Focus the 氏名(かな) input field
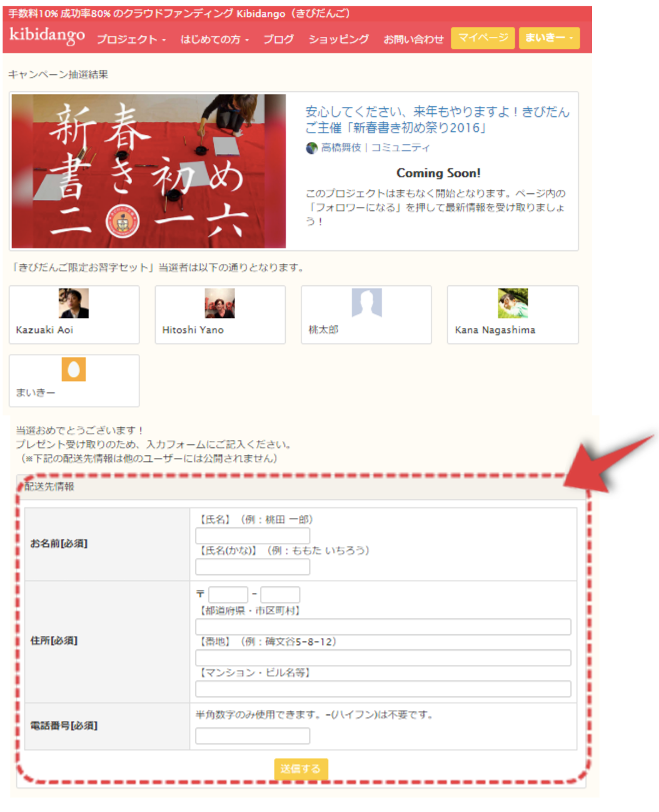This screenshot has width=659, height=812. [x=253, y=567]
